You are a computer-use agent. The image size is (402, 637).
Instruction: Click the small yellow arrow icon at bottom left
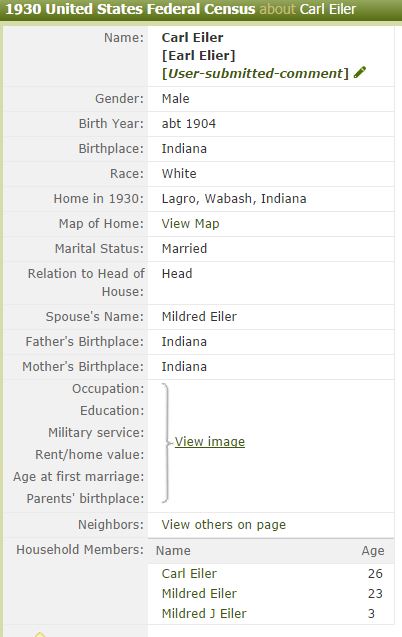(x=39, y=634)
